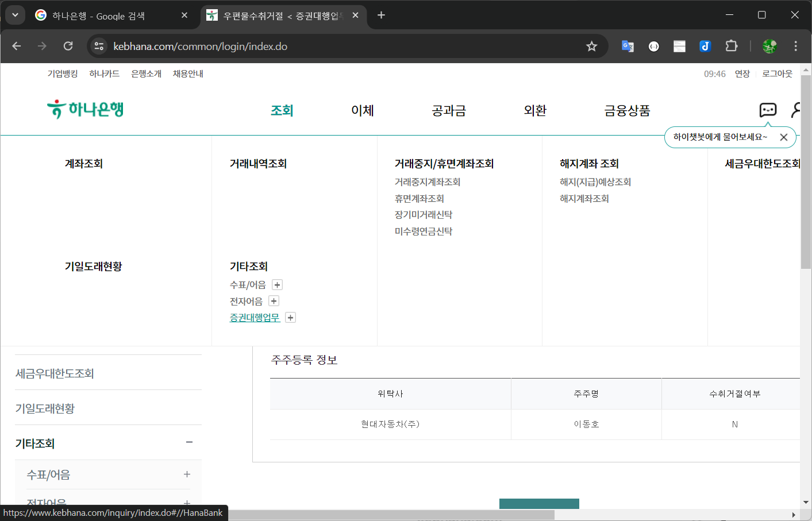Extend the session with 연장
The height and width of the screenshot is (521, 812).
[742, 74]
